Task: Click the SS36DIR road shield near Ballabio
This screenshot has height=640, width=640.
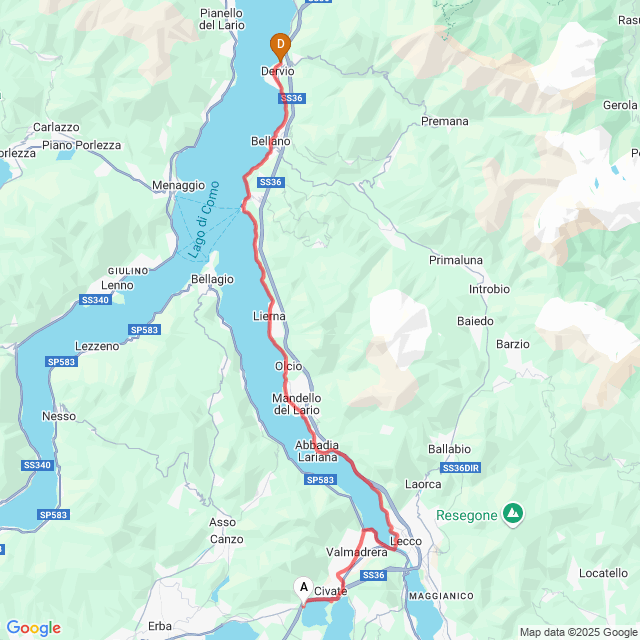Action: pyautogui.click(x=460, y=468)
